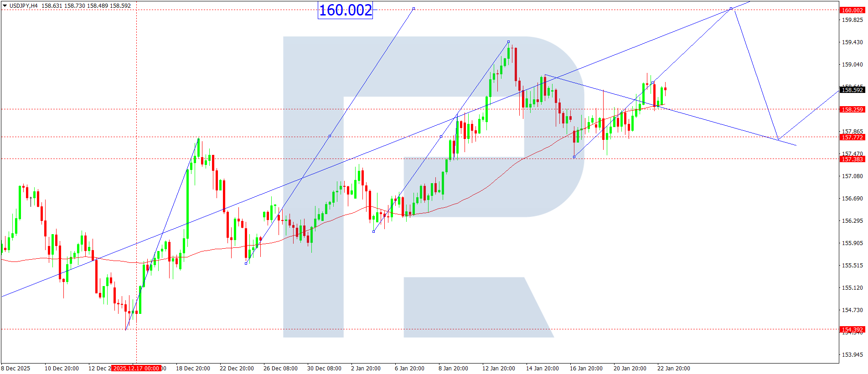Select the USDJPY,H4 symbol title text
This screenshot has height=374, width=868.
click(x=24, y=6)
